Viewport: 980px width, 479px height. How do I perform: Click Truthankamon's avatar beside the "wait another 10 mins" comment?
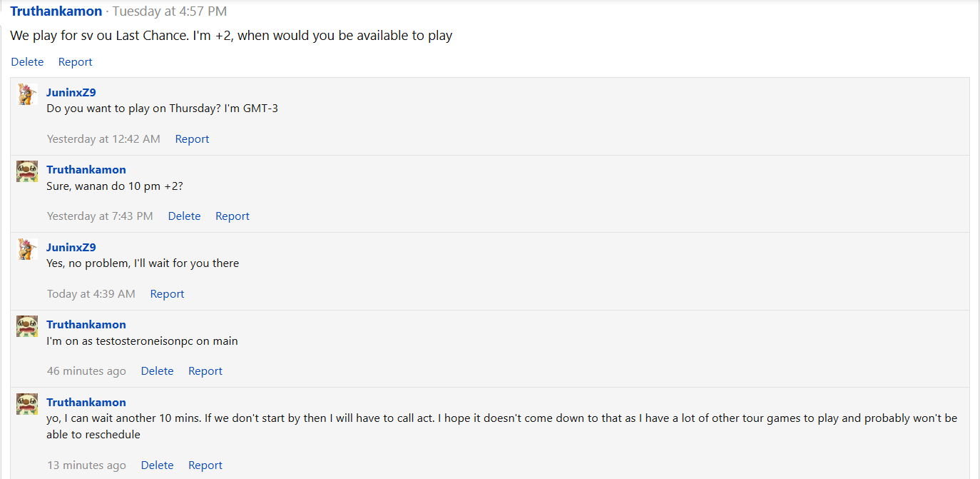(27, 404)
